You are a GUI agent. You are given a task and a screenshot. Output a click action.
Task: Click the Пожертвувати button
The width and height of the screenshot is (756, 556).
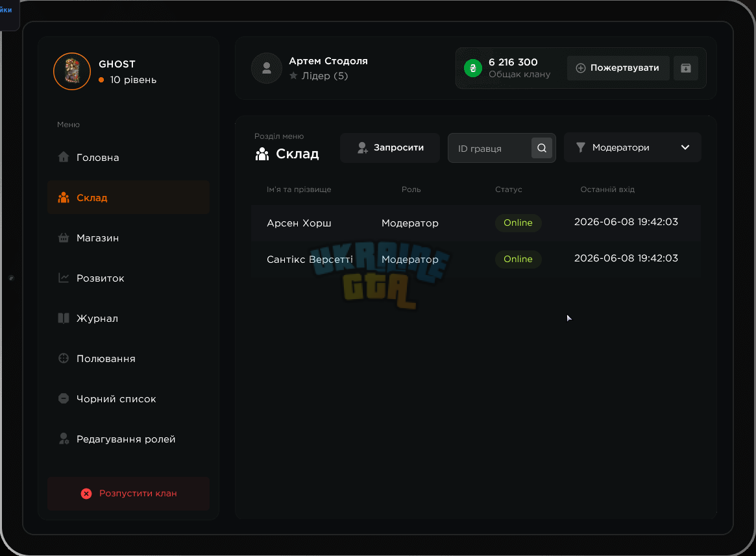coord(618,68)
